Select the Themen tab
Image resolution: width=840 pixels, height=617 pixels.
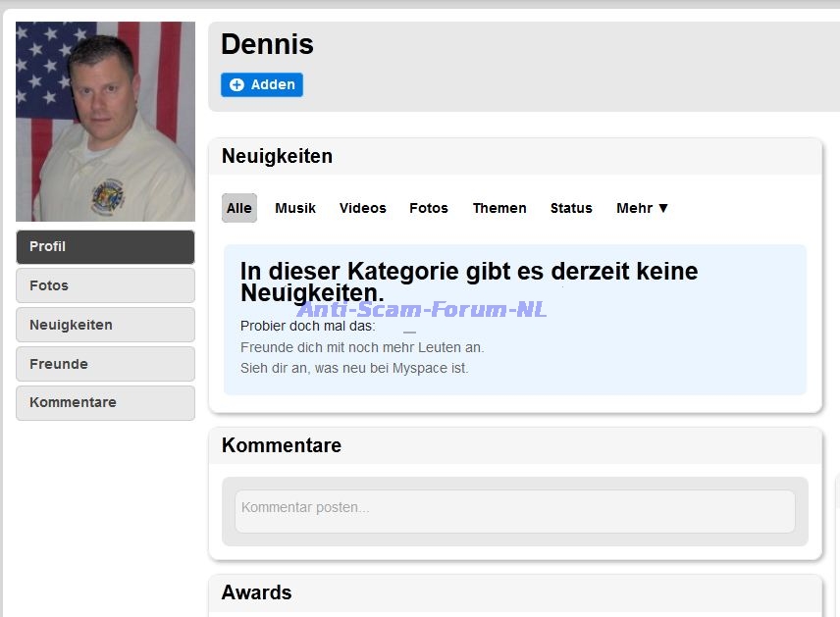(499, 208)
